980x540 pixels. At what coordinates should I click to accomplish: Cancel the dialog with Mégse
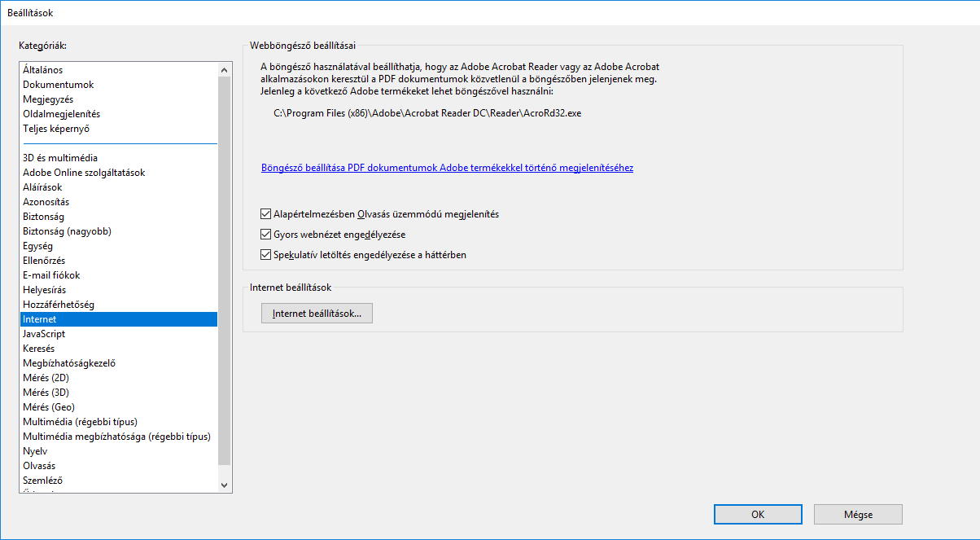tap(858, 515)
